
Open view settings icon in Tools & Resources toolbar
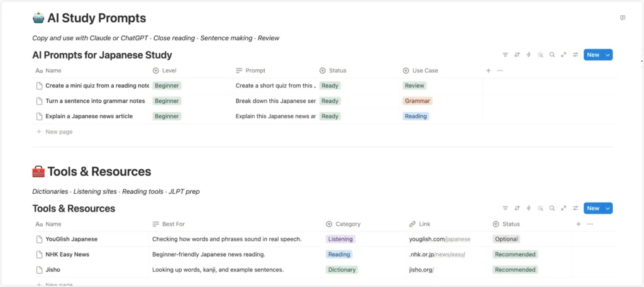576,208
